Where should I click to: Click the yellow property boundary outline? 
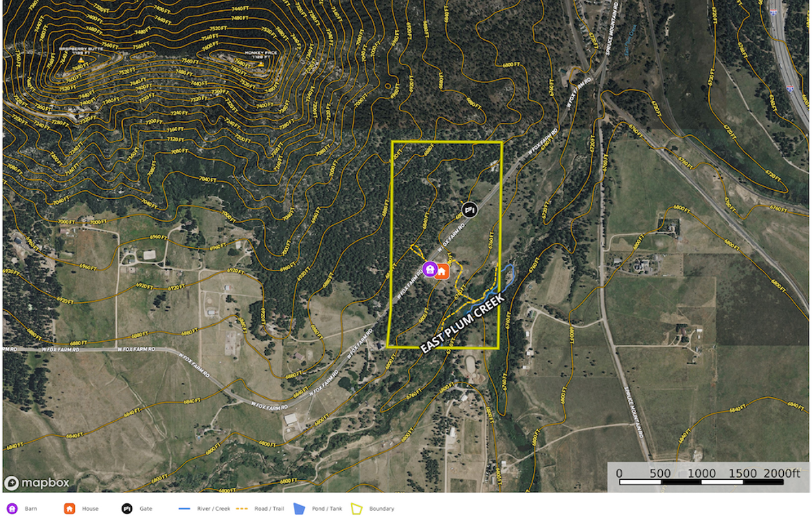[x=447, y=141]
